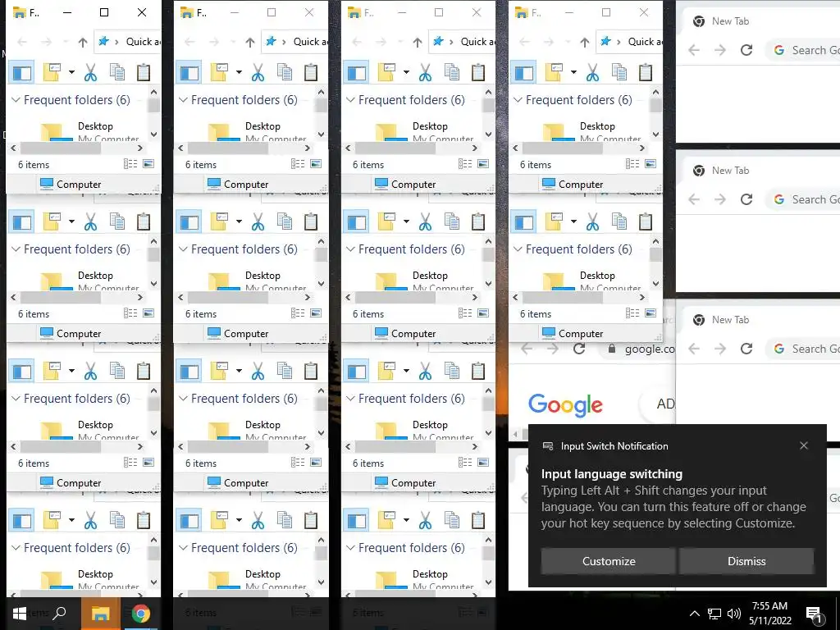Image resolution: width=840 pixels, height=630 pixels.
Task: Click Search Google box in topmost Chrome window
Action: point(802,50)
